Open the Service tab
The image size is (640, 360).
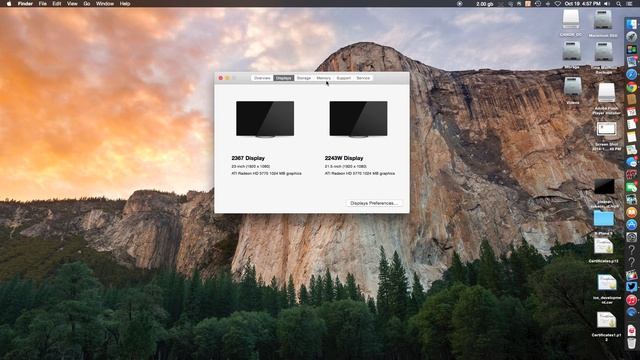(x=363, y=78)
